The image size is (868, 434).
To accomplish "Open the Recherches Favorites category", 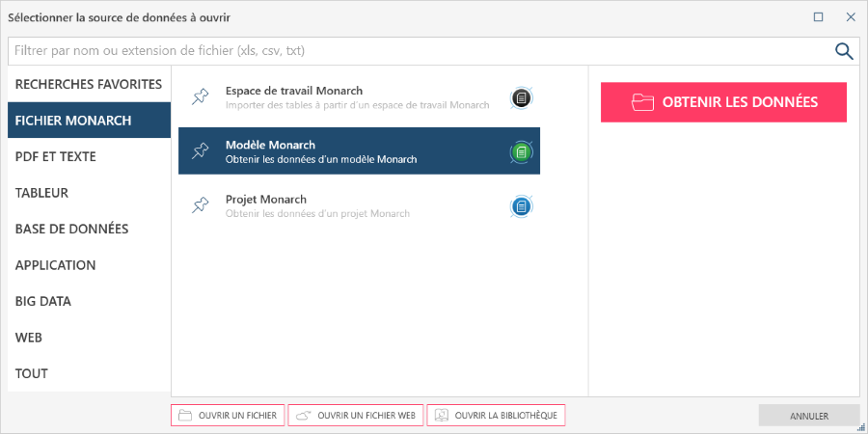I will tap(88, 84).
